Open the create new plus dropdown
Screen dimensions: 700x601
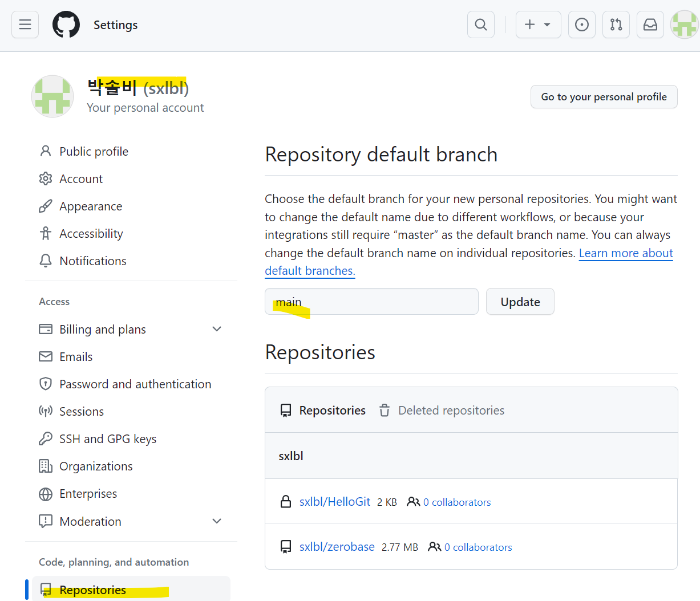tap(538, 25)
